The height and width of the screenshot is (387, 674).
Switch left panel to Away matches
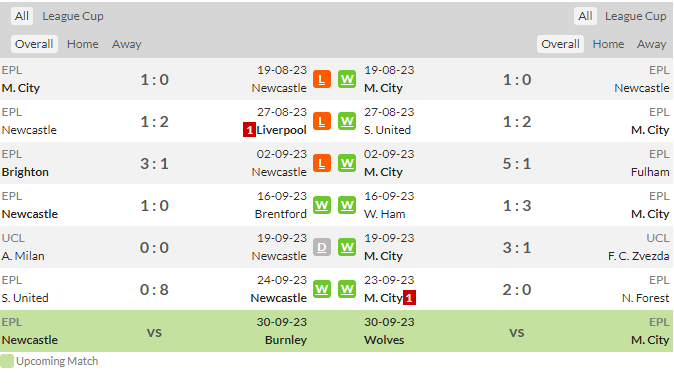[126, 44]
